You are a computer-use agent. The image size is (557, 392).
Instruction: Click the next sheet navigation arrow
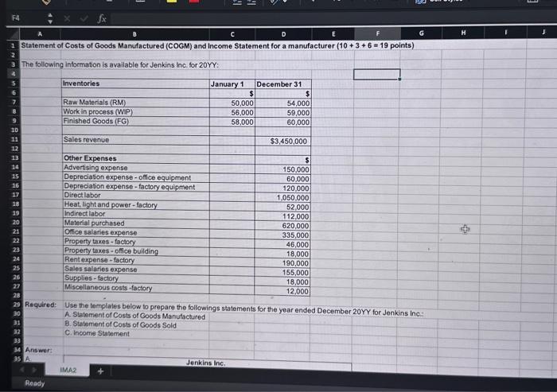(34, 370)
